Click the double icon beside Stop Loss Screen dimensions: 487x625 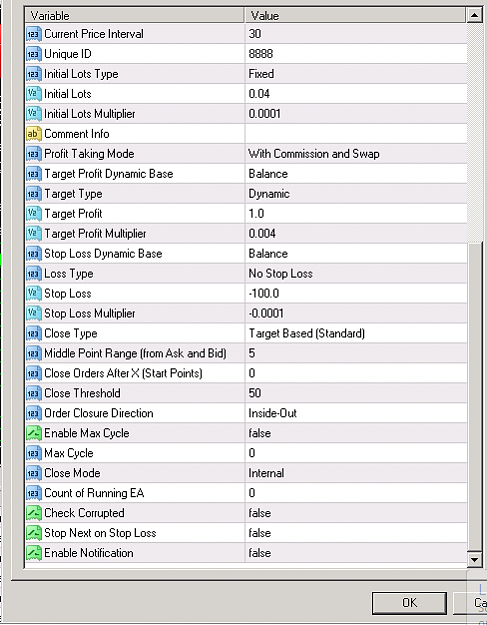34,293
